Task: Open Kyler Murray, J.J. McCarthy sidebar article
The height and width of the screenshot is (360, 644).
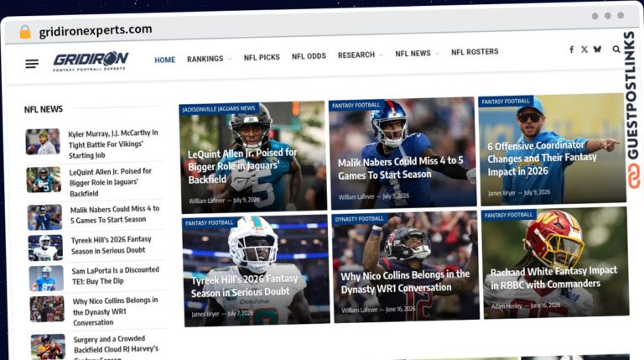Action: click(x=113, y=144)
